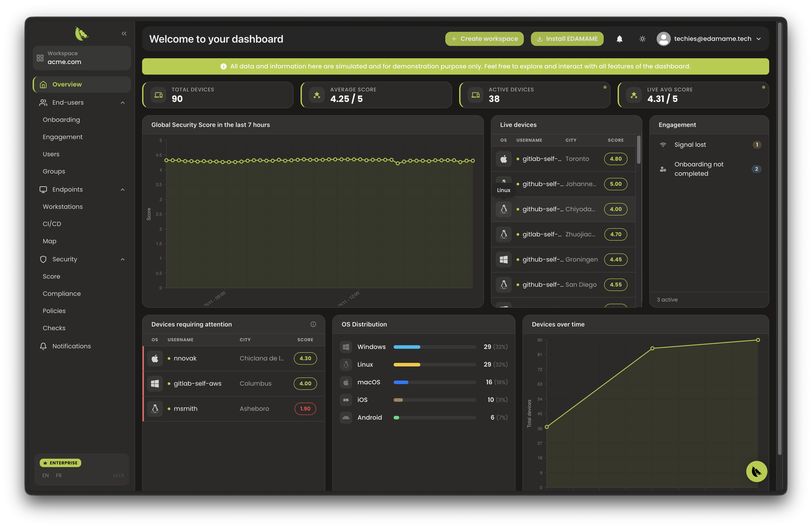Open Map page

click(x=49, y=241)
